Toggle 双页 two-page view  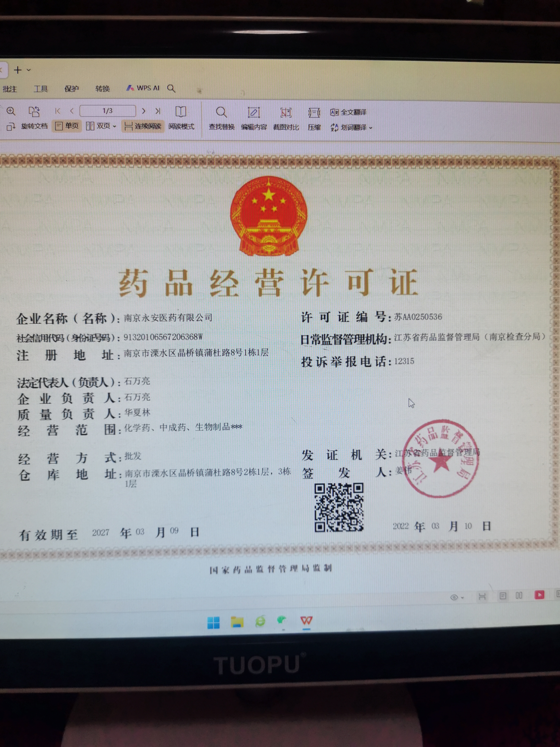(98, 126)
